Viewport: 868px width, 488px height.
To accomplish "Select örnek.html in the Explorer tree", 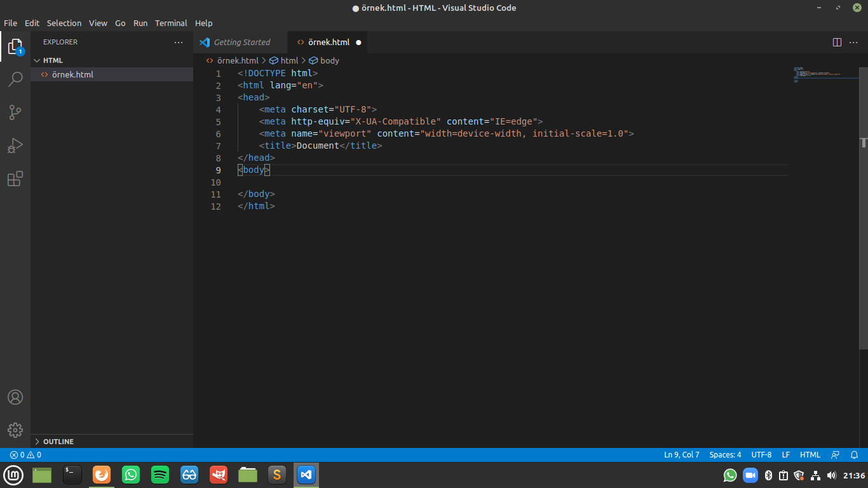I will [112, 74].
